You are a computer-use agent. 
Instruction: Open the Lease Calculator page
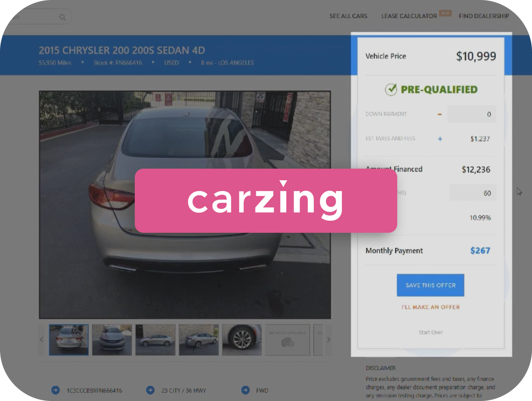[x=409, y=16]
